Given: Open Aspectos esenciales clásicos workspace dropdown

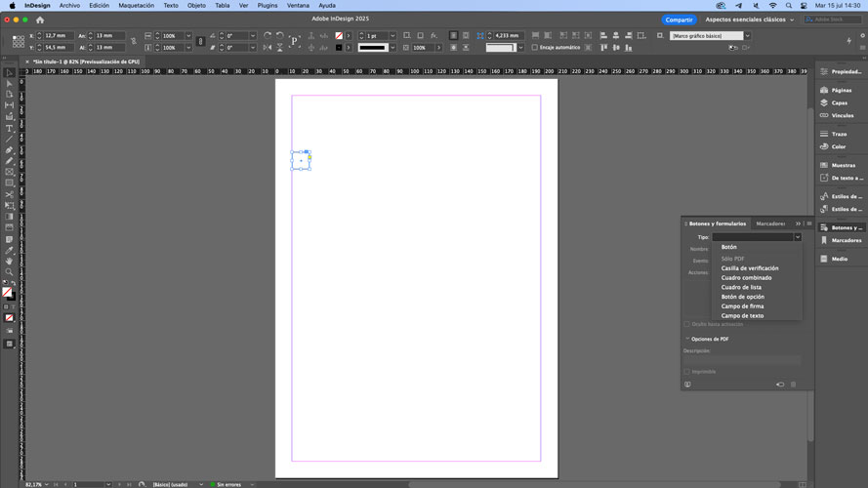Looking at the screenshot, I should pos(750,20).
